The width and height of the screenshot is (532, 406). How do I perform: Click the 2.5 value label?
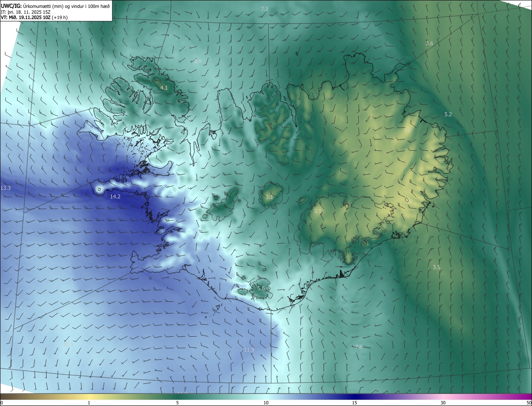coord(318,211)
